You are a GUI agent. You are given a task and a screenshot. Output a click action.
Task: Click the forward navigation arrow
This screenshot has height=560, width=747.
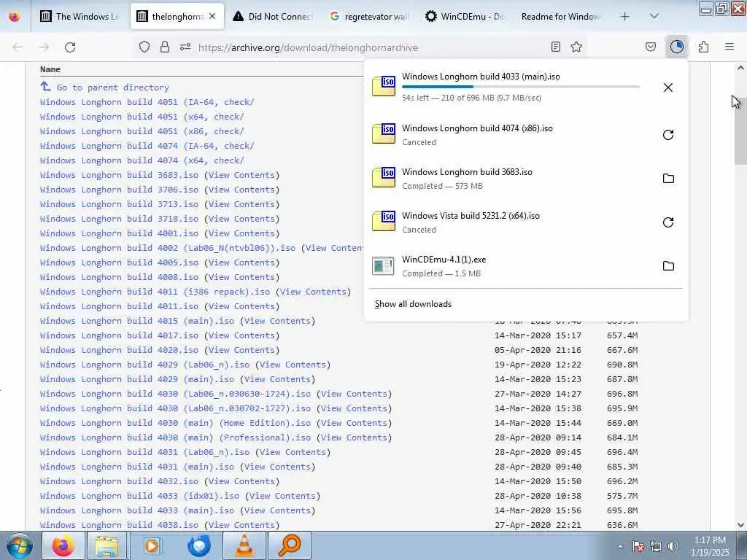pos(44,47)
